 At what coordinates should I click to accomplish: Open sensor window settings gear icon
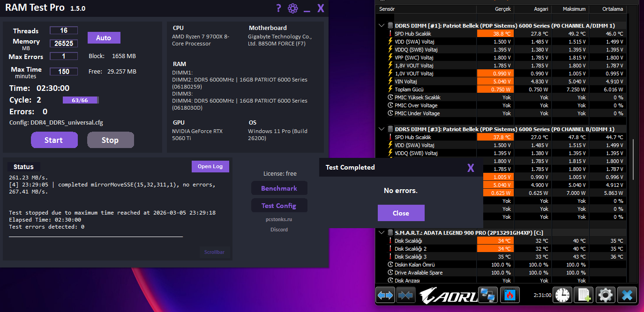click(x=605, y=295)
